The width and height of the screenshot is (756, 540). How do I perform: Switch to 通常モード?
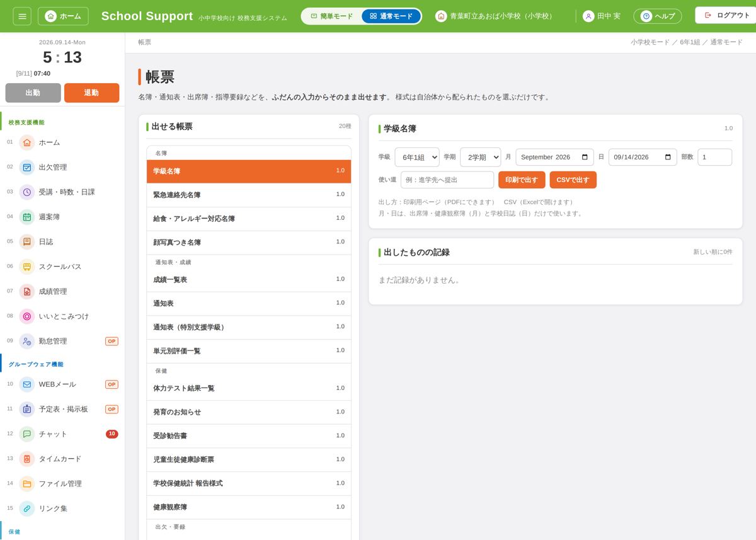coord(391,16)
